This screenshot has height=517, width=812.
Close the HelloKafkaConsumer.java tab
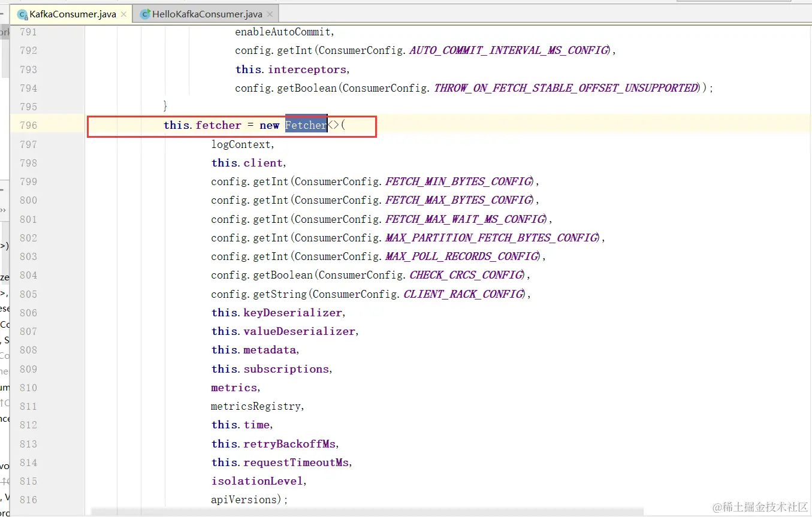click(270, 14)
